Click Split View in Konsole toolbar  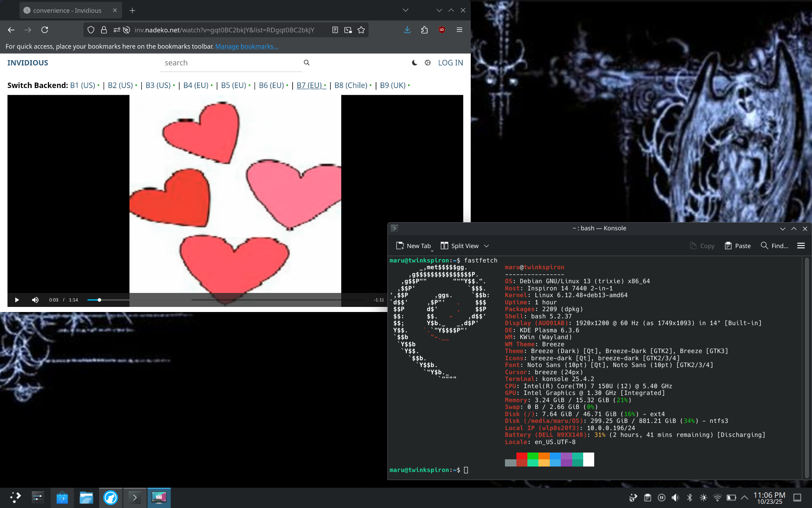click(x=460, y=246)
